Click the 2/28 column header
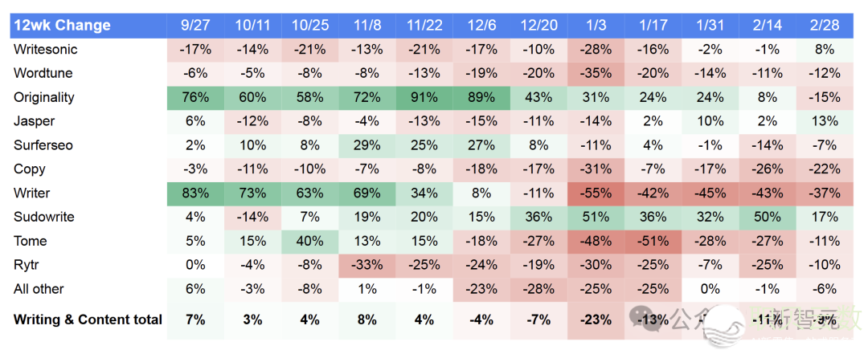868x354 pixels. click(825, 25)
